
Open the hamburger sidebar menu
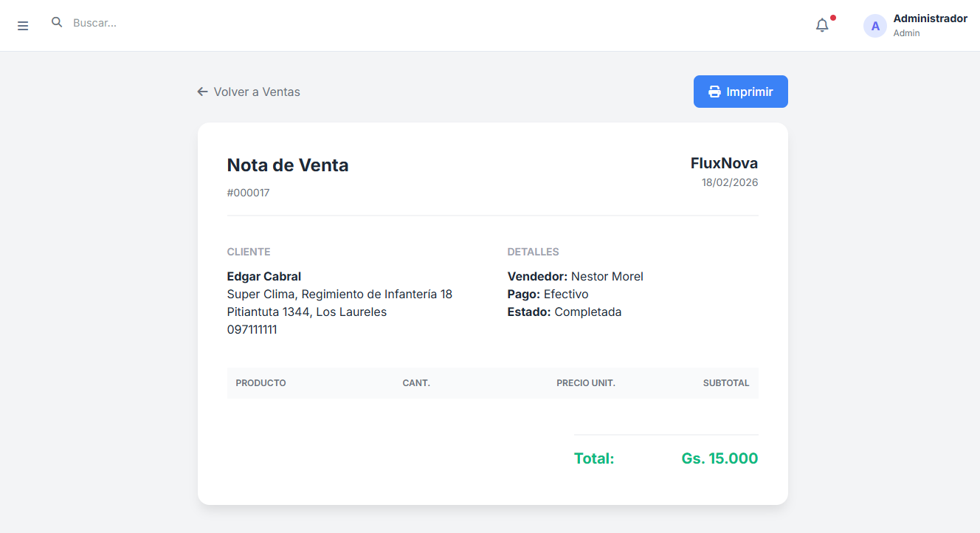click(23, 26)
